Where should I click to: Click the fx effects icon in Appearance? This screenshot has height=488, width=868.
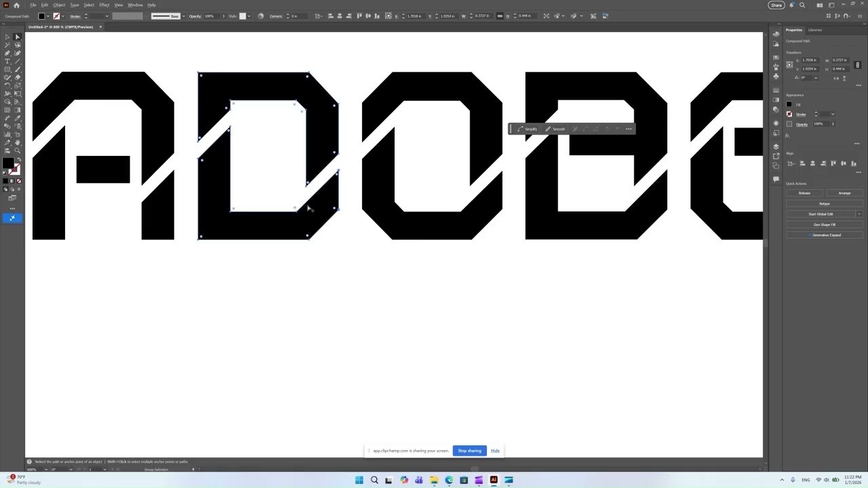787,136
